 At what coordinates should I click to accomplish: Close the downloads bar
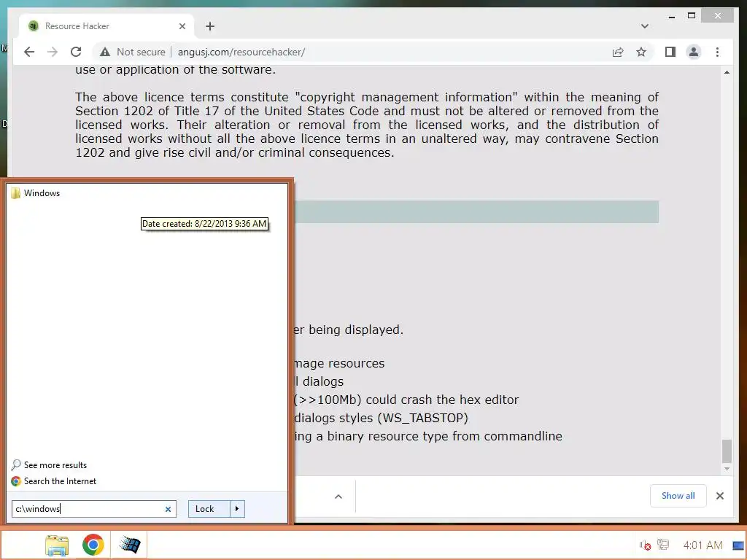720,496
